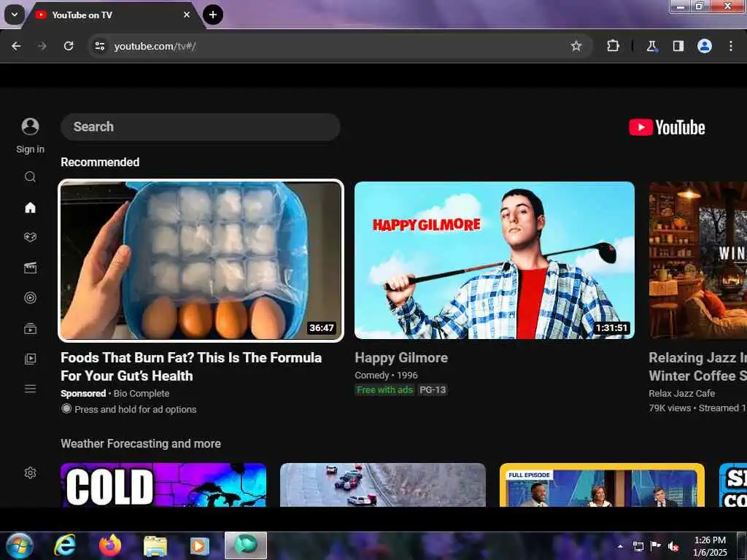Open the Extensions puzzle icon
The width and height of the screenshot is (747, 560).
coord(613,46)
